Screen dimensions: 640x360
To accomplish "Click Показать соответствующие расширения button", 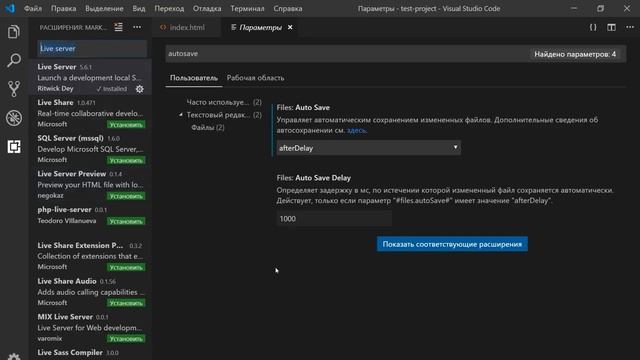I will click(x=452, y=244).
